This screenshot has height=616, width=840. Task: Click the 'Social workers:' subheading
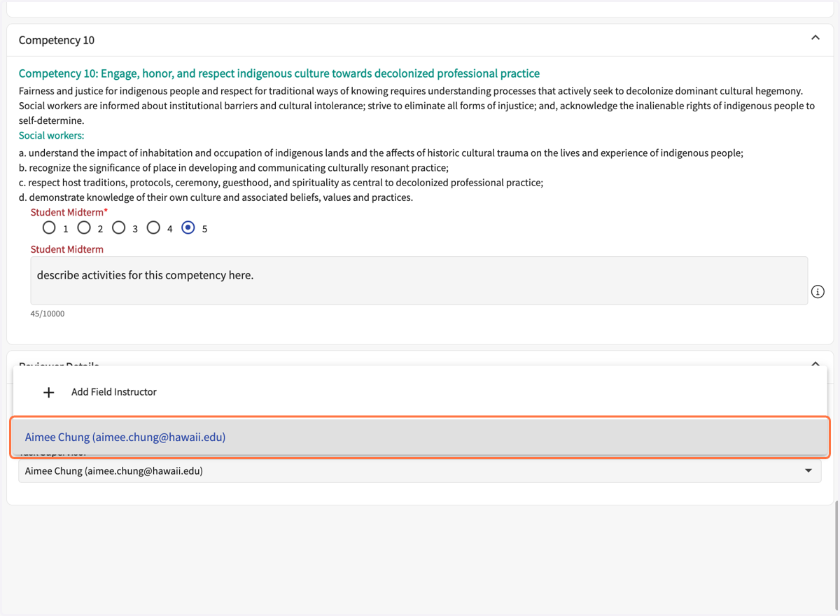pyautogui.click(x=51, y=136)
